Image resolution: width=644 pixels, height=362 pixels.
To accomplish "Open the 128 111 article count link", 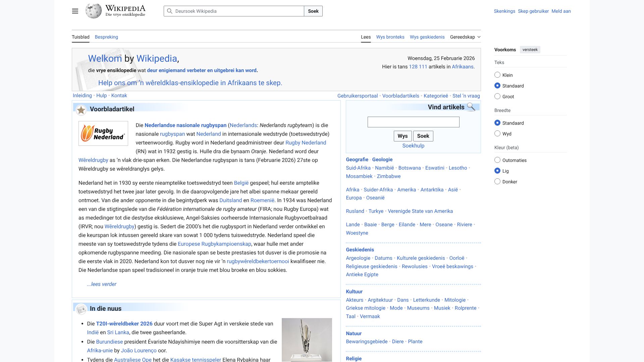I will (x=418, y=67).
